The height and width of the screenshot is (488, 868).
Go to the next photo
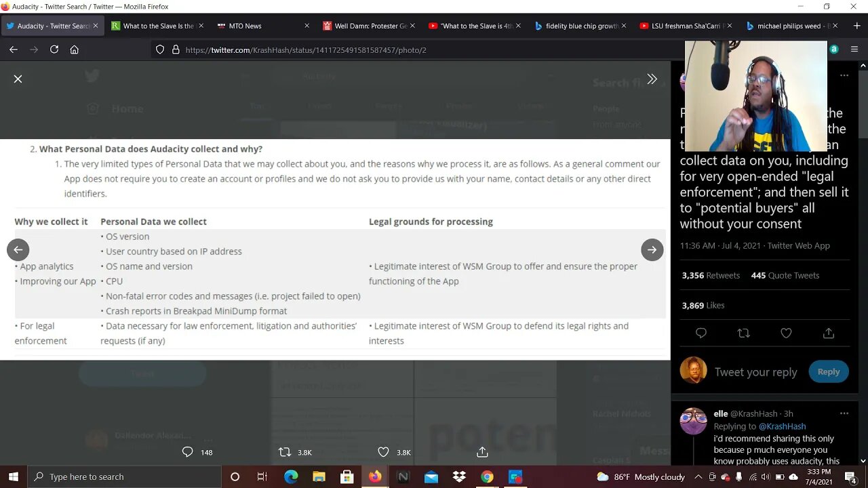[652, 249]
